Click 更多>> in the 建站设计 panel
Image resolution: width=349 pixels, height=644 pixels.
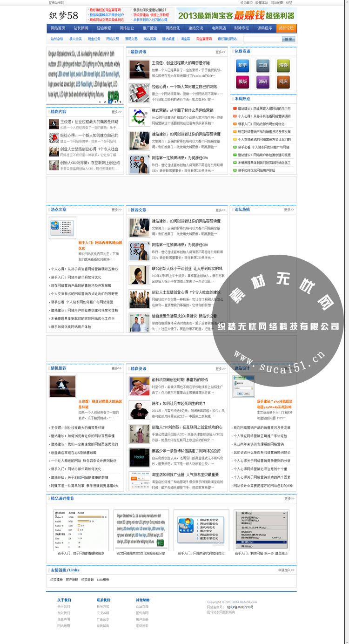point(289,368)
